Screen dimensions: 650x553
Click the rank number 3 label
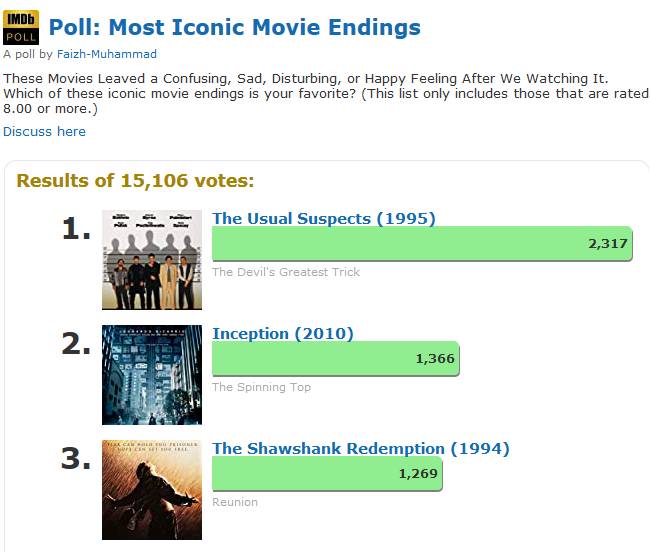pos(76,459)
